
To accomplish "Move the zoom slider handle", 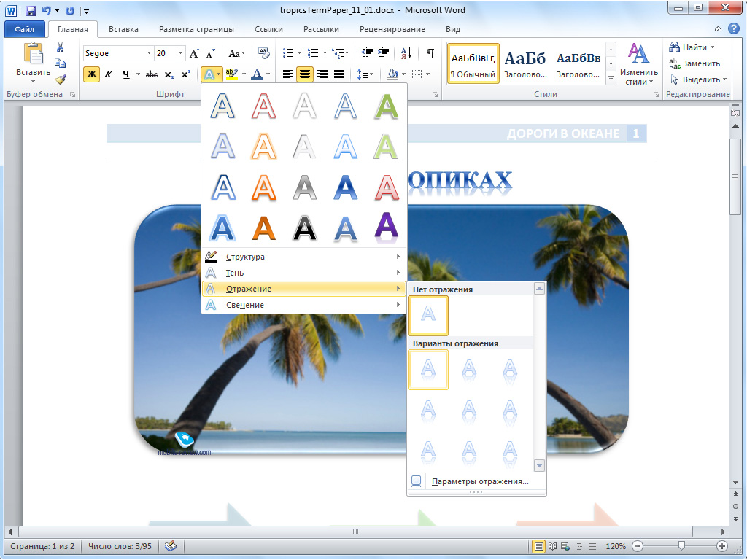I will [681, 545].
